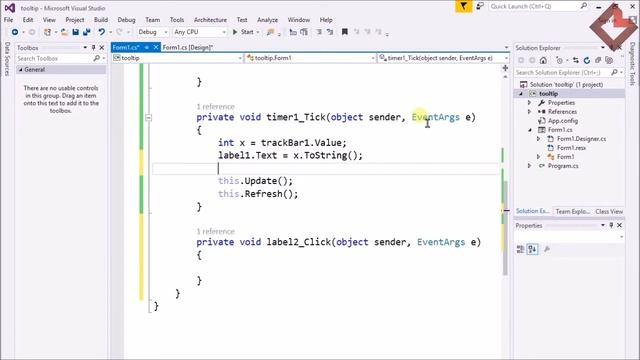Open the dropdown arrow next to Start
Viewport: 640px width, 360px height.
pyautogui.click(x=258, y=32)
